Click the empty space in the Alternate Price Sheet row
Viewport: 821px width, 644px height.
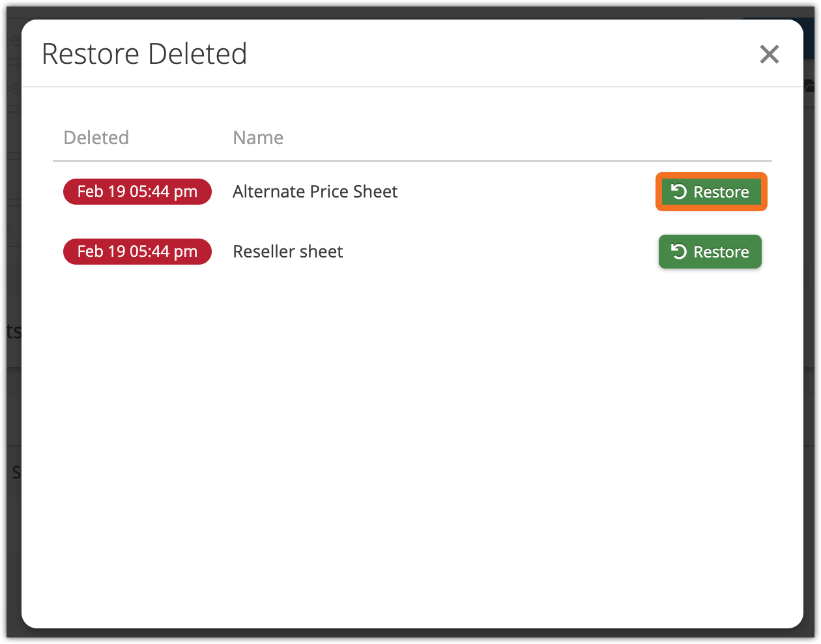[x=521, y=192]
